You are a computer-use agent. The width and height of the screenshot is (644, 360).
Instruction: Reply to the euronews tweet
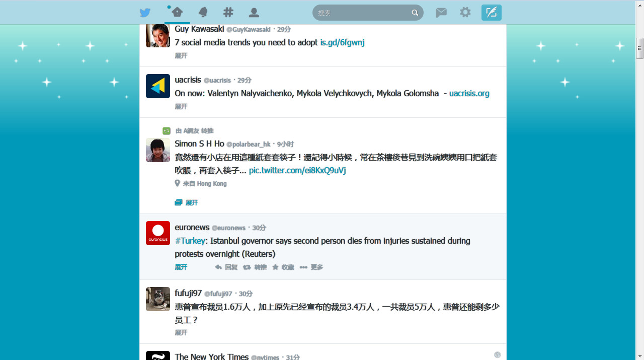coord(226,267)
